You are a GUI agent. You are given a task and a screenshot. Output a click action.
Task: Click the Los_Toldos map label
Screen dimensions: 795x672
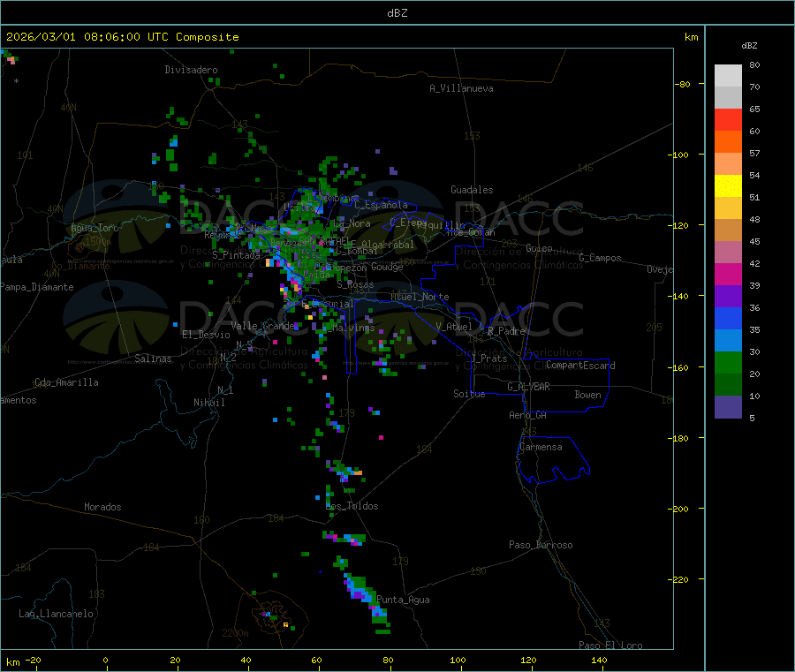(352, 506)
